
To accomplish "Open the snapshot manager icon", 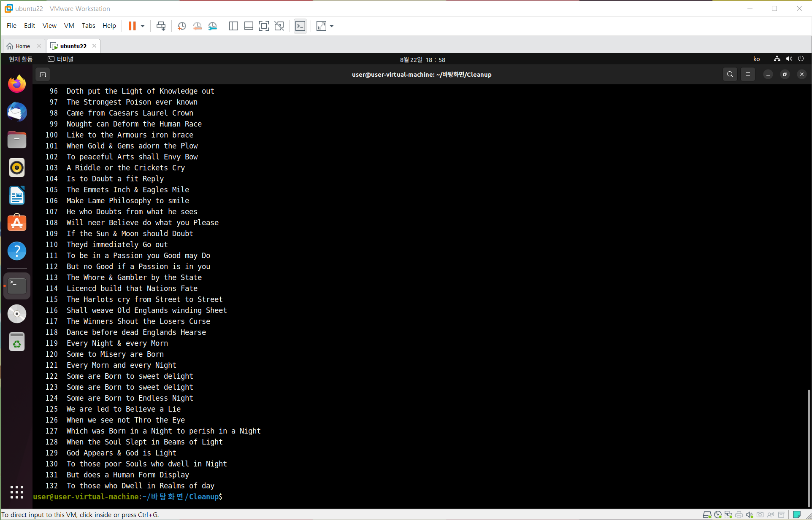I will [213, 26].
